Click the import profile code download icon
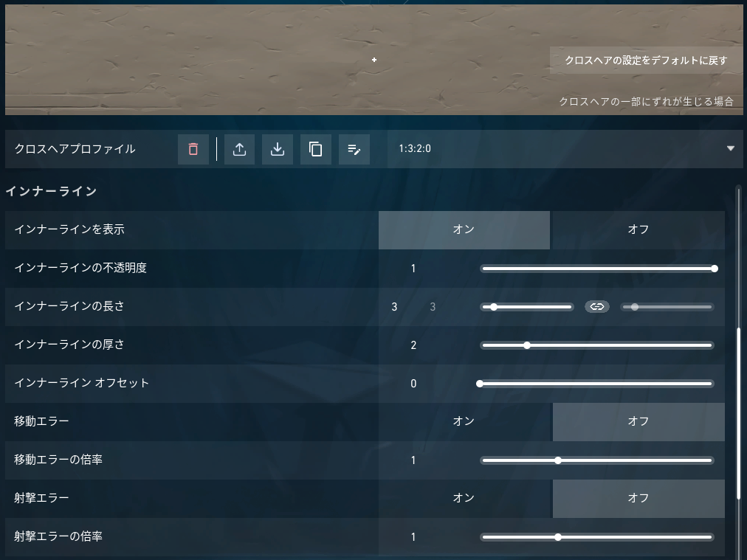This screenshot has height=560, width=747. [x=278, y=149]
